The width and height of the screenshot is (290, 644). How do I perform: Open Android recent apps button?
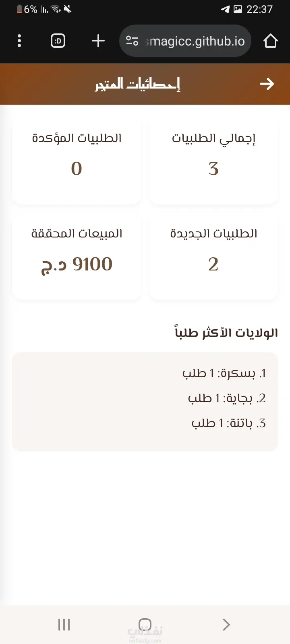point(64,625)
